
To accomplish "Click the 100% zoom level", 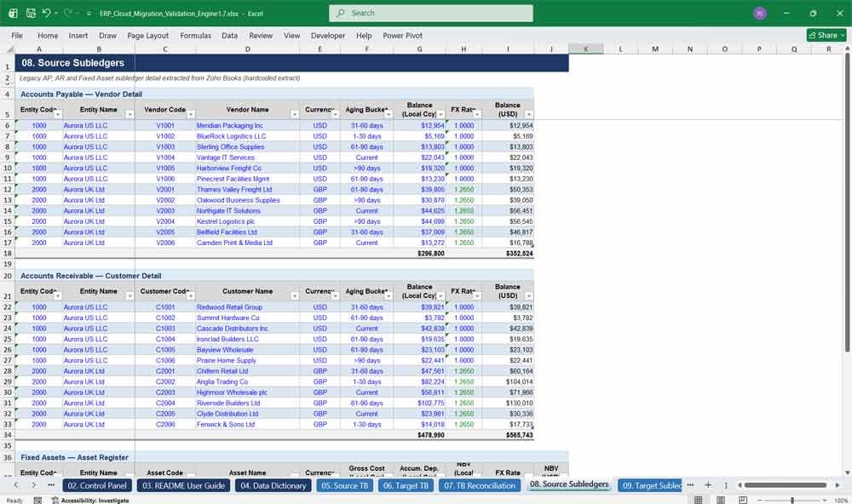I will coord(841,501).
